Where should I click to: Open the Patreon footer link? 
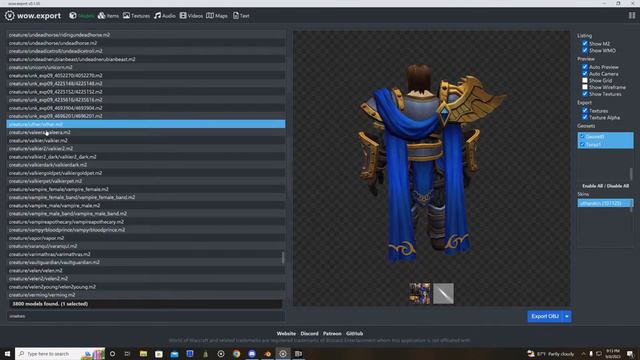pos(332,333)
